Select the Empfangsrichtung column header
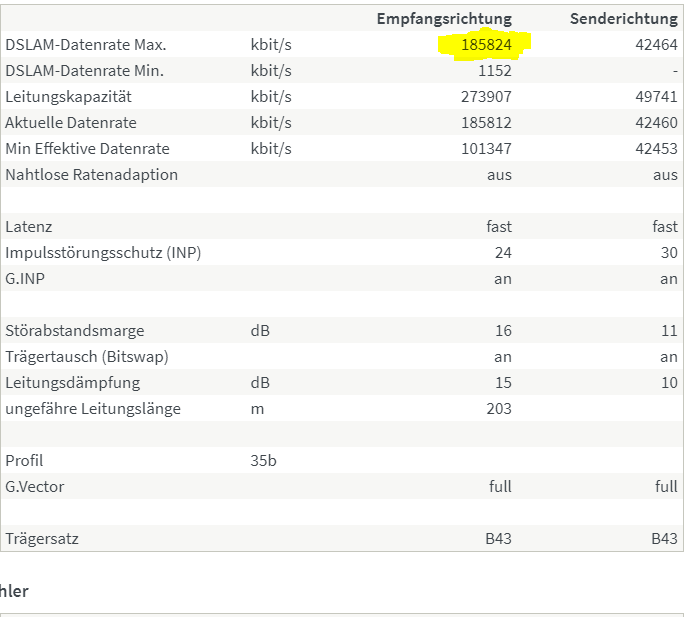684x617 pixels. (x=444, y=19)
